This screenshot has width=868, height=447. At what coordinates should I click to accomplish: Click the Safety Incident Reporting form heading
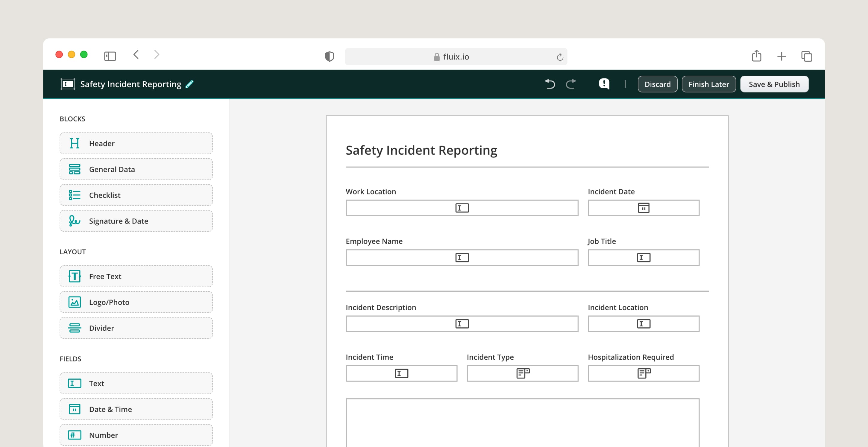(421, 150)
